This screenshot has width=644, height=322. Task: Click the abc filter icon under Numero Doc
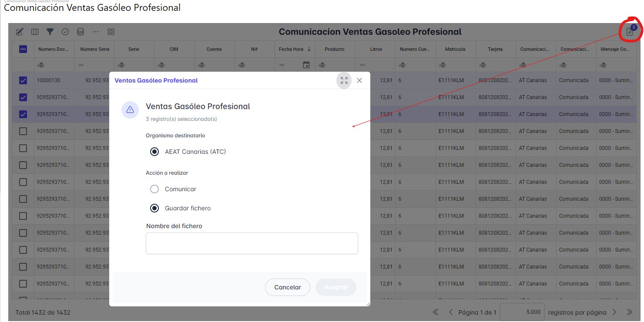40,65
